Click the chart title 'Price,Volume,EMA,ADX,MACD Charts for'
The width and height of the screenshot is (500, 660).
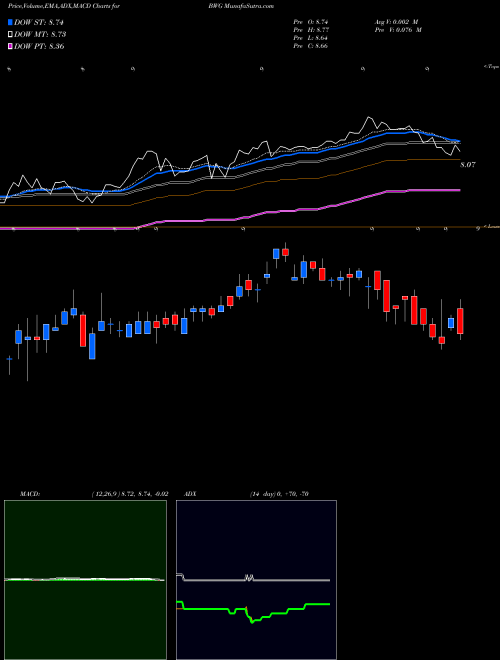[64, 6]
